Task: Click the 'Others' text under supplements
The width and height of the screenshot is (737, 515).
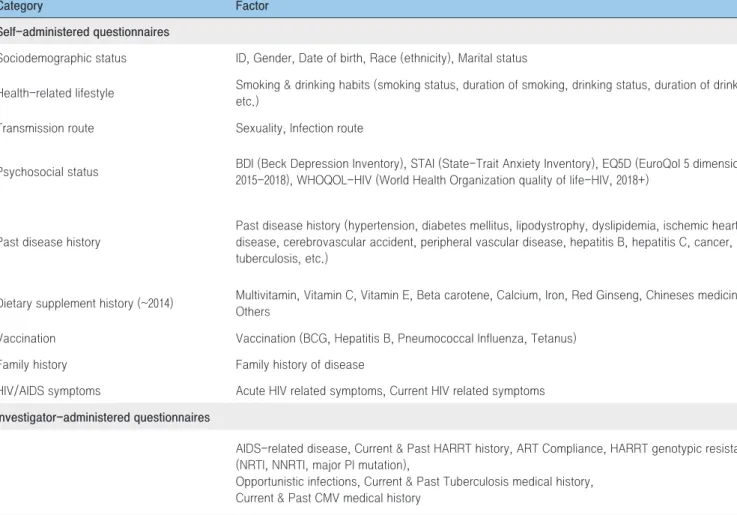Action: point(253,312)
